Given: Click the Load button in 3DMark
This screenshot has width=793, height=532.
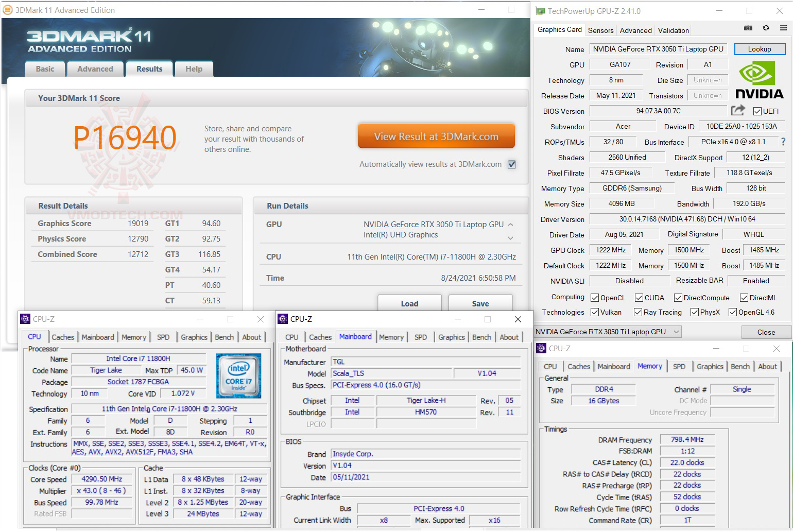Looking at the screenshot, I should [409, 303].
